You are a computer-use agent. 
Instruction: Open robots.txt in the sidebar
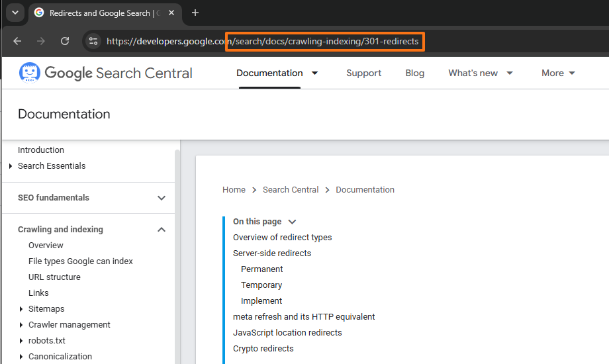pyautogui.click(x=46, y=341)
